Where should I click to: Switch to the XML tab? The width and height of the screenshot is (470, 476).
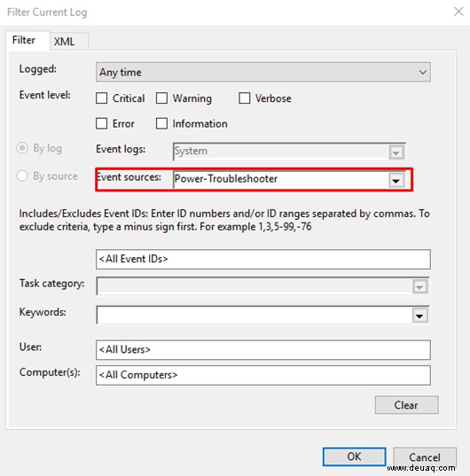tap(64, 42)
